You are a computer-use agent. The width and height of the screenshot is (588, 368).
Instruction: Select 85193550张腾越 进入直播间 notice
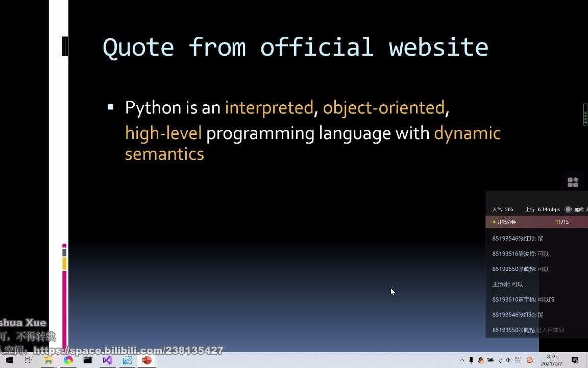coord(528,330)
